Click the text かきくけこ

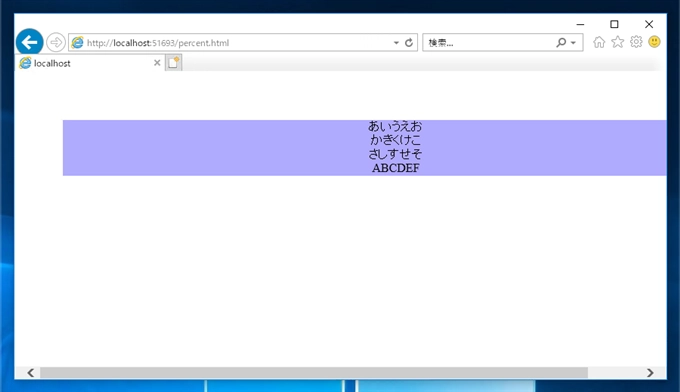(395, 140)
